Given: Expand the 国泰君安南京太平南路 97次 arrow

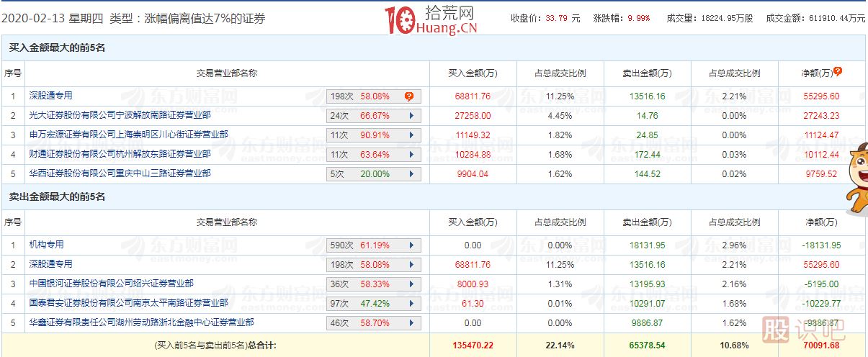Looking at the screenshot, I should [x=411, y=304].
